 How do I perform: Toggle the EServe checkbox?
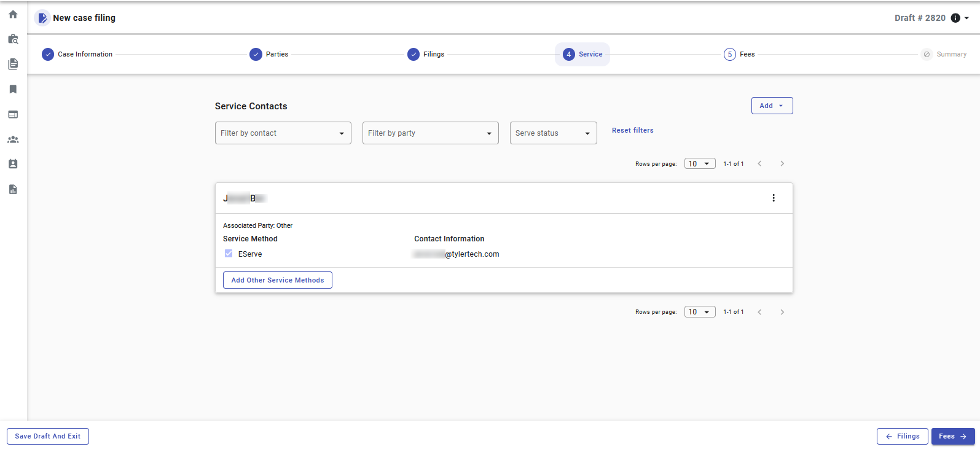click(229, 254)
